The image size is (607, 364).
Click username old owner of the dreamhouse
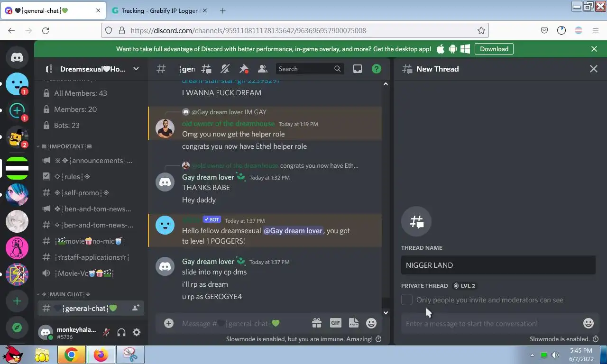point(228,124)
